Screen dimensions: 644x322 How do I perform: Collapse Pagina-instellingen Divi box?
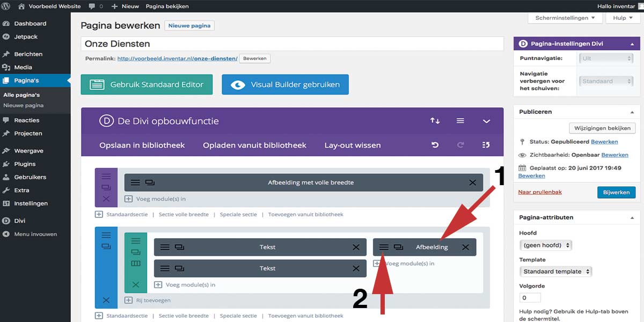pyautogui.click(x=632, y=43)
